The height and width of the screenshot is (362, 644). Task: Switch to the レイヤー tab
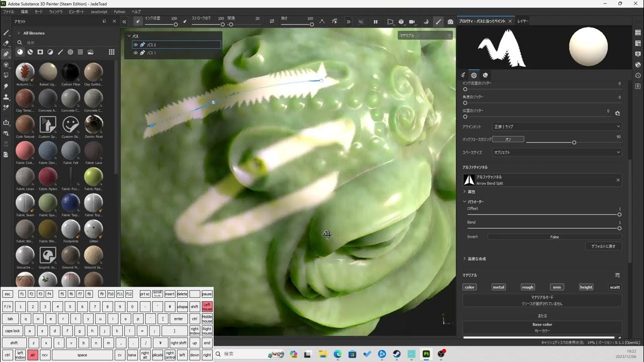point(523,21)
